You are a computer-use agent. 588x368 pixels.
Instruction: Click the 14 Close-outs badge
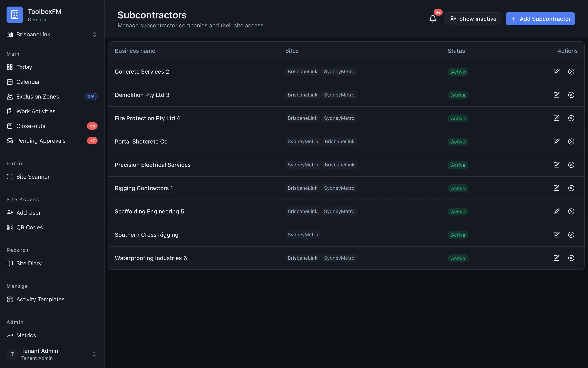tap(92, 126)
